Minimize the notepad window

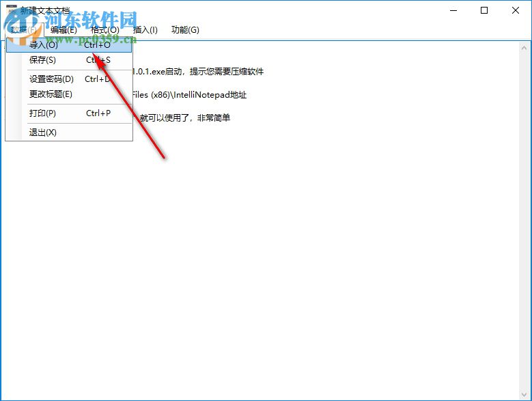coord(453,10)
